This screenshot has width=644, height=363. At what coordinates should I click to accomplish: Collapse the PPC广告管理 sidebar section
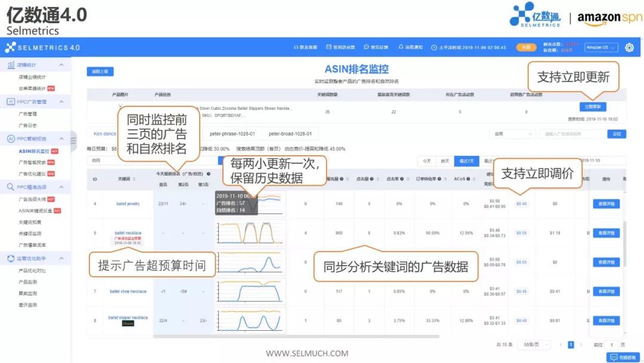pyautogui.click(x=61, y=102)
